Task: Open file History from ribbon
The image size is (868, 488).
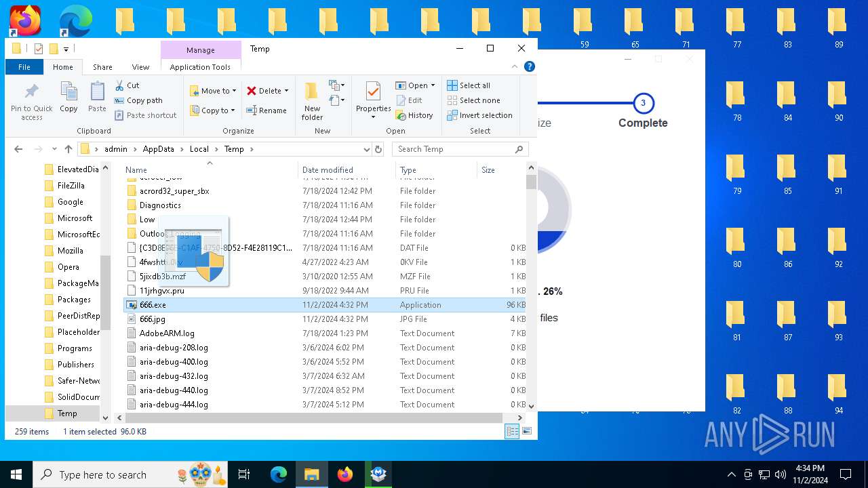Action: point(414,115)
